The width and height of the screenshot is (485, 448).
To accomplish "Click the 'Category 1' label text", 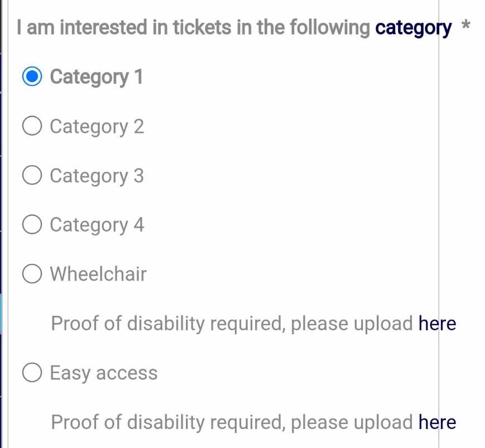I will pos(96,77).
